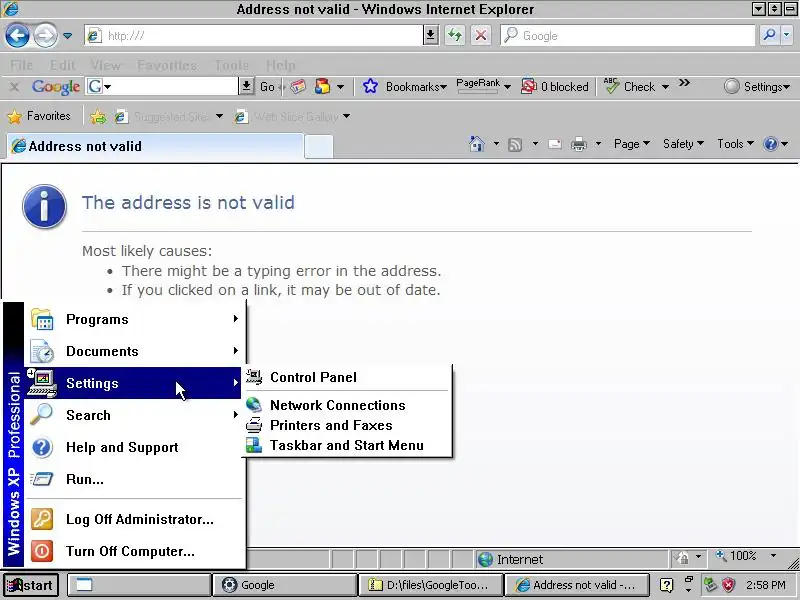Choose Log Off Administrator...
Image resolution: width=800 pixels, height=600 pixels.
click(x=133, y=519)
